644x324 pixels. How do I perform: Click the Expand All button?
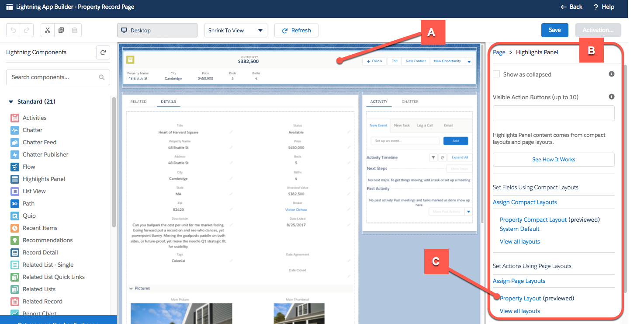click(x=460, y=157)
